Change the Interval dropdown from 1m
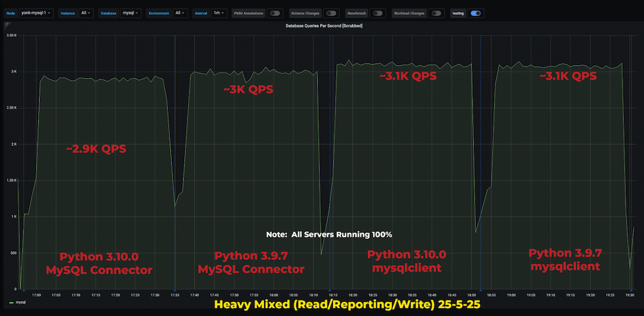This screenshot has height=316, width=644. click(x=220, y=13)
